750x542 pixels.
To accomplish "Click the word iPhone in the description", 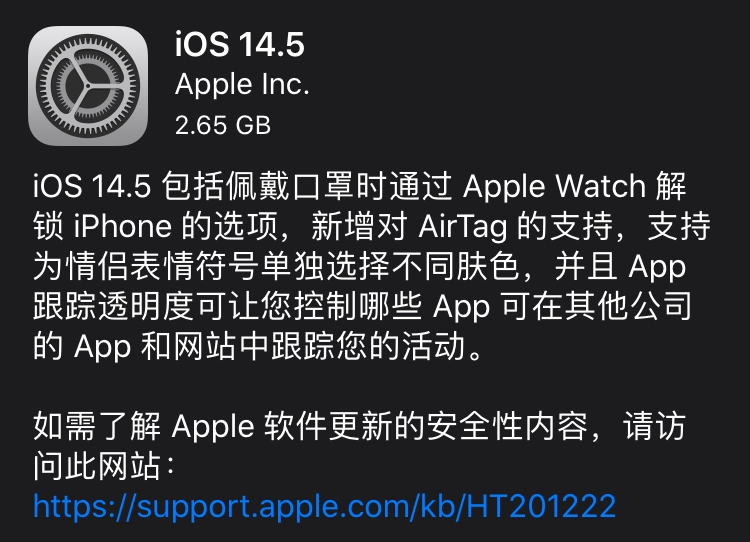I will click(123, 226).
